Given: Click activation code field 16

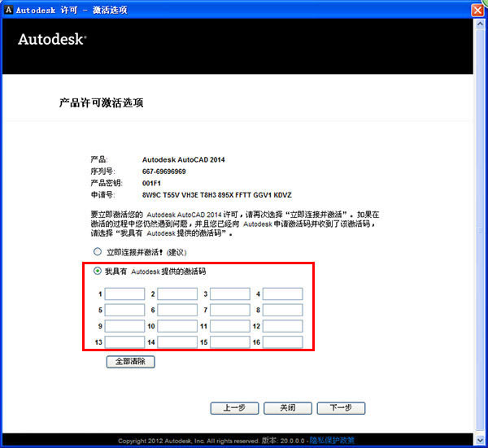Looking at the screenshot, I should pyautogui.click(x=282, y=342).
